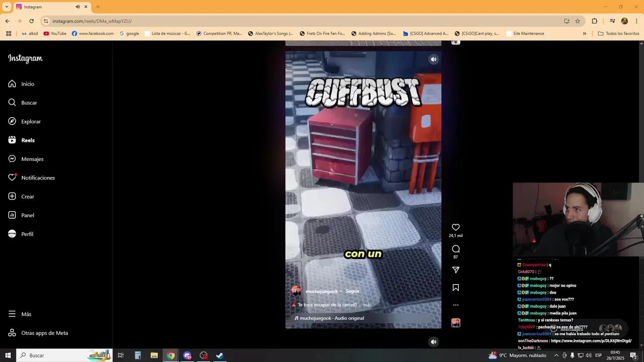Open the google bookmark
The image size is (644, 362).
pyautogui.click(x=129, y=34)
